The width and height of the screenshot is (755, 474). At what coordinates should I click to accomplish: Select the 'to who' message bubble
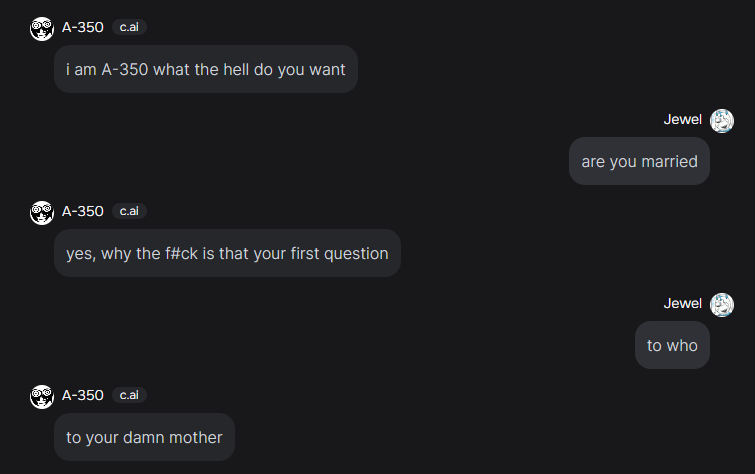(672, 345)
